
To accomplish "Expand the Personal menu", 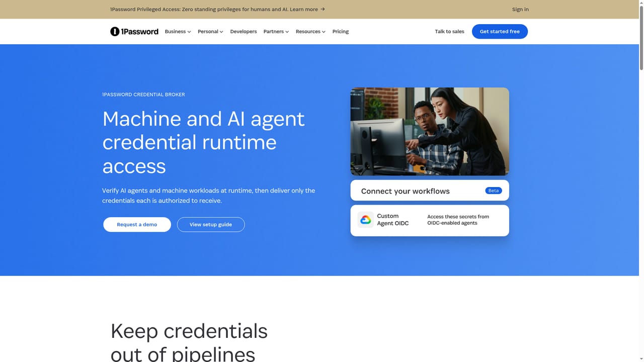I will 210,32.
